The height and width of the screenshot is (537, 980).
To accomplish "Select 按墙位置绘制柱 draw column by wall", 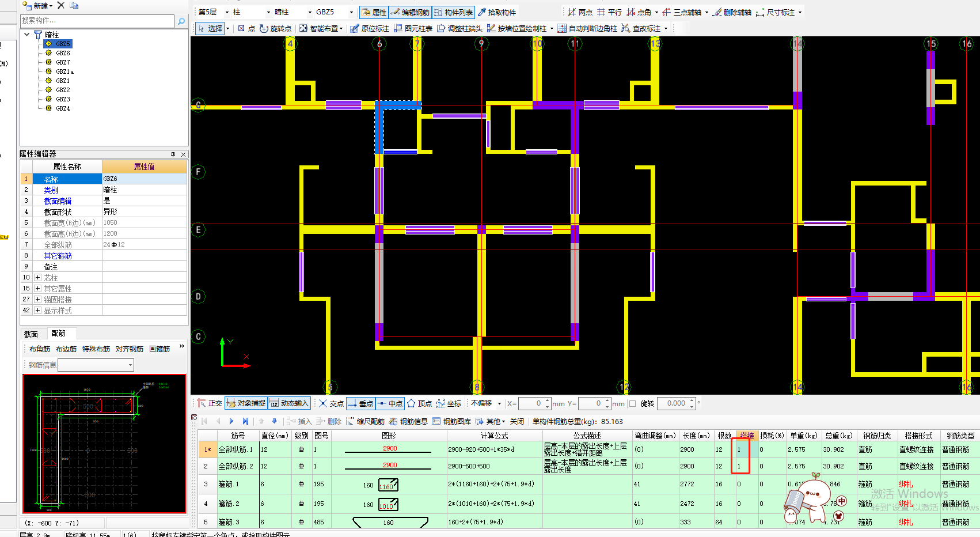I will [x=516, y=28].
